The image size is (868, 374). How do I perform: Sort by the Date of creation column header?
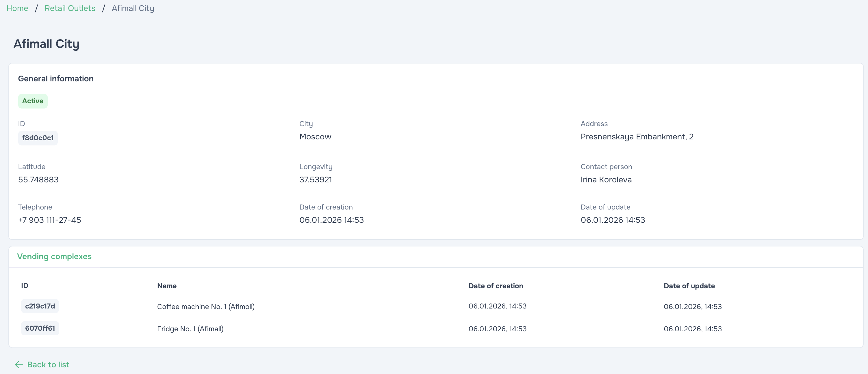(496, 285)
